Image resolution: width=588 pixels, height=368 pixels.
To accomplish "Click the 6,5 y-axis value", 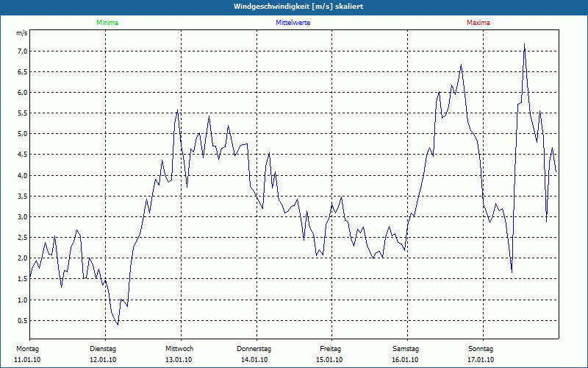I will [22, 71].
